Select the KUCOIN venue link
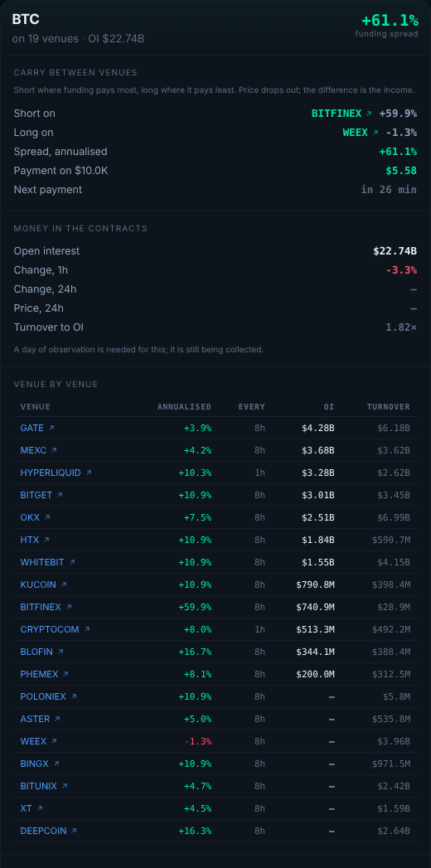Image resolution: width=431 pixels, height=868 pixels. (x=44, y=584)
